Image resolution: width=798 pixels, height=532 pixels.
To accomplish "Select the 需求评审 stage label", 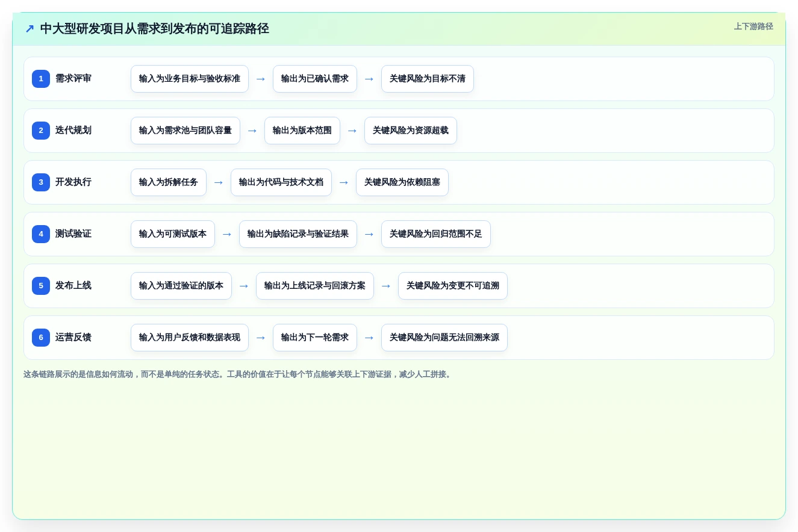I will (73, 79).
